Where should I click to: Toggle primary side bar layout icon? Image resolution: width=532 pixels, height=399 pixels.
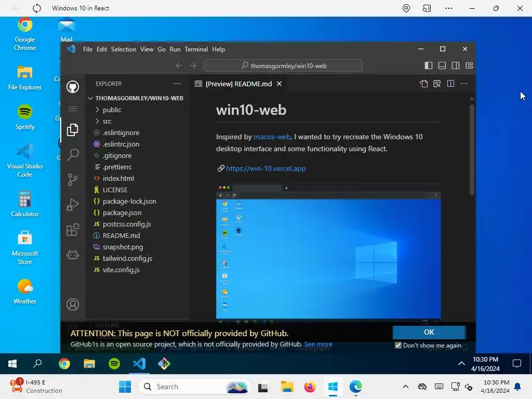click(x=429, y=65)
